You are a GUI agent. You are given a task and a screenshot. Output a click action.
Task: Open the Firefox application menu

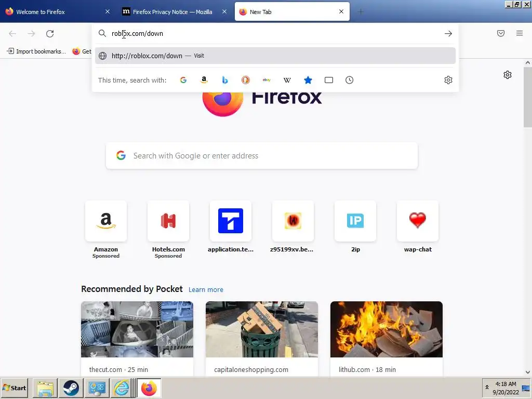click(x=520, y=33)
